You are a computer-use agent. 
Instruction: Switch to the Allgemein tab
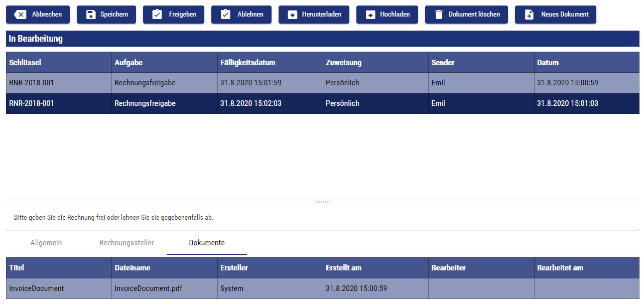click(x=46, y=243)
